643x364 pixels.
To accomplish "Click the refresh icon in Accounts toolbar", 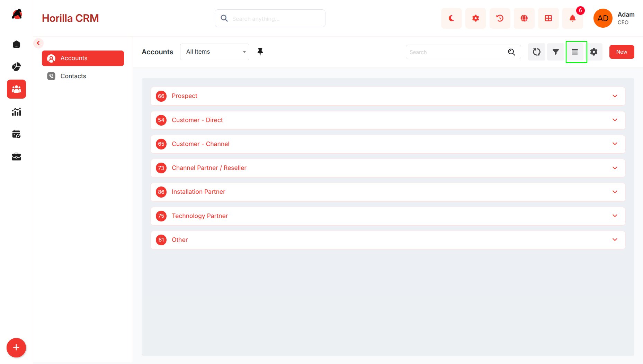I will tap(537, 52).
